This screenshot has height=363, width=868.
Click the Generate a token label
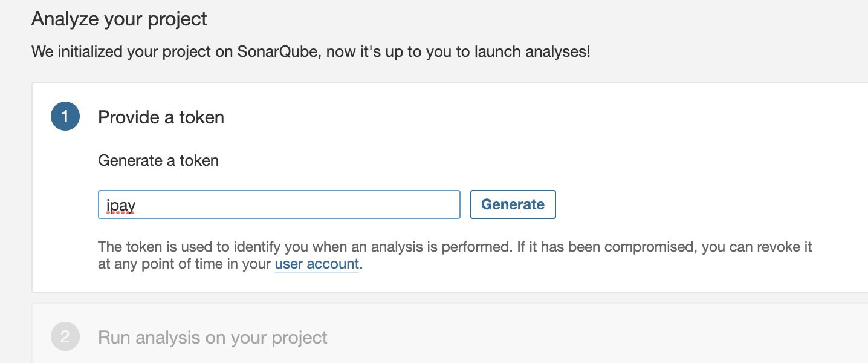pyautogui.click(x=158, y=160)
